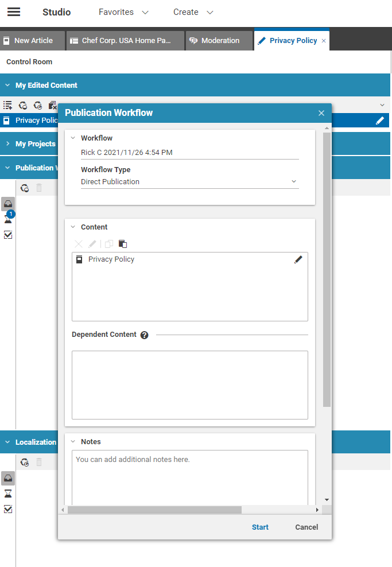The image size is (392, 567).
Task: Click the pencil open icon in Content toolbar
Action: pos(92,244)
